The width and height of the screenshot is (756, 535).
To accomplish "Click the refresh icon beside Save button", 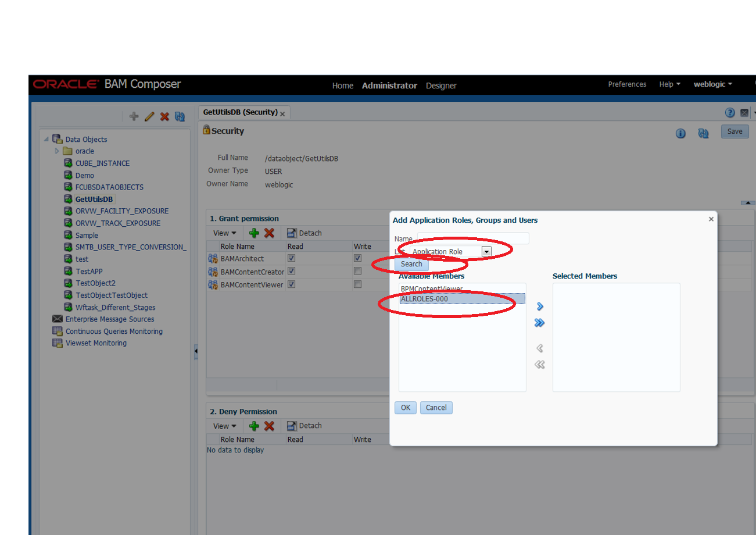I will (x=704, y=133).
